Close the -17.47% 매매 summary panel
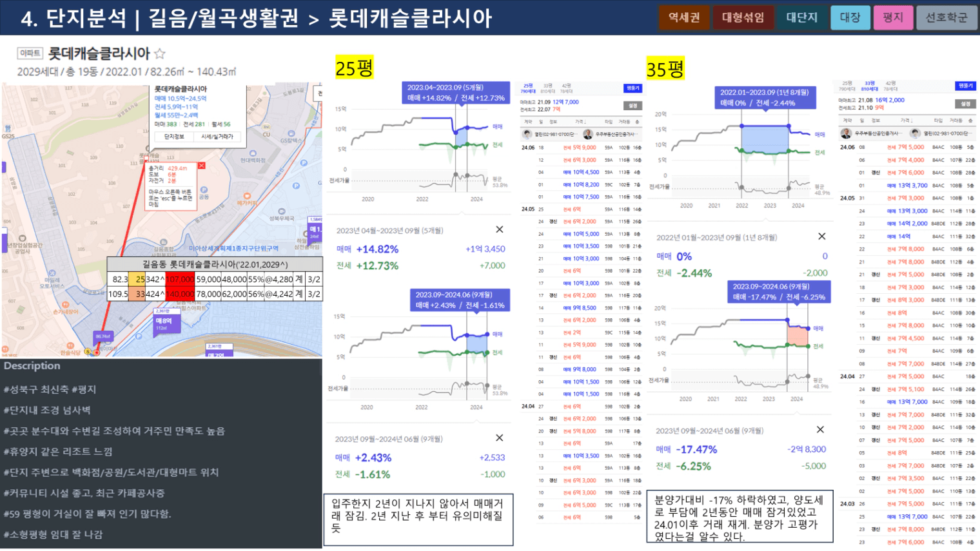 click(820, 430)
